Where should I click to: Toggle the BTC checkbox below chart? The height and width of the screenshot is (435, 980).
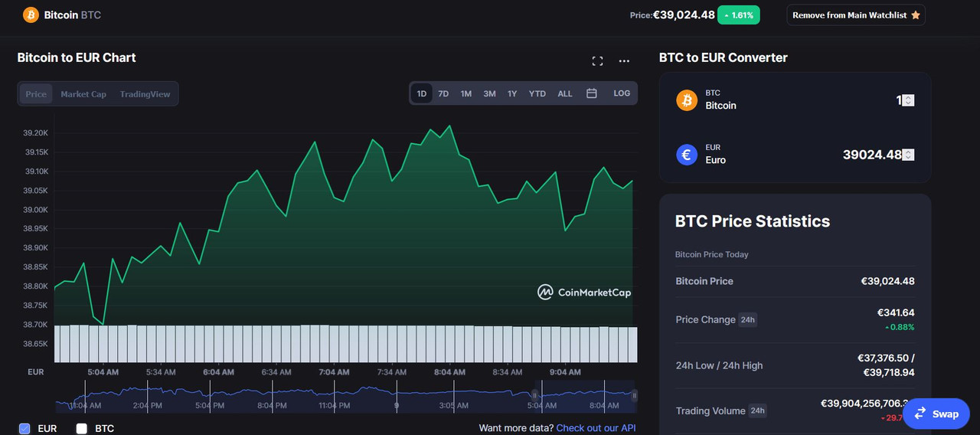(82, 429)
